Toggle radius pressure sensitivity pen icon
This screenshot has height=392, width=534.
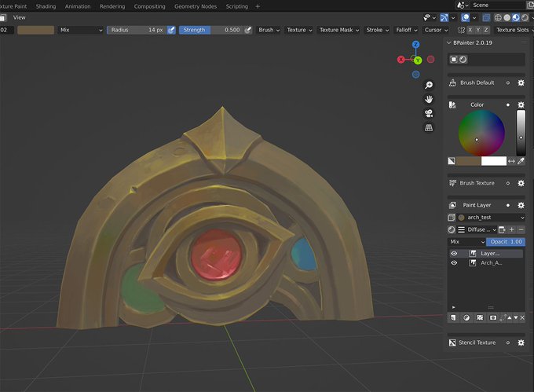171,30
